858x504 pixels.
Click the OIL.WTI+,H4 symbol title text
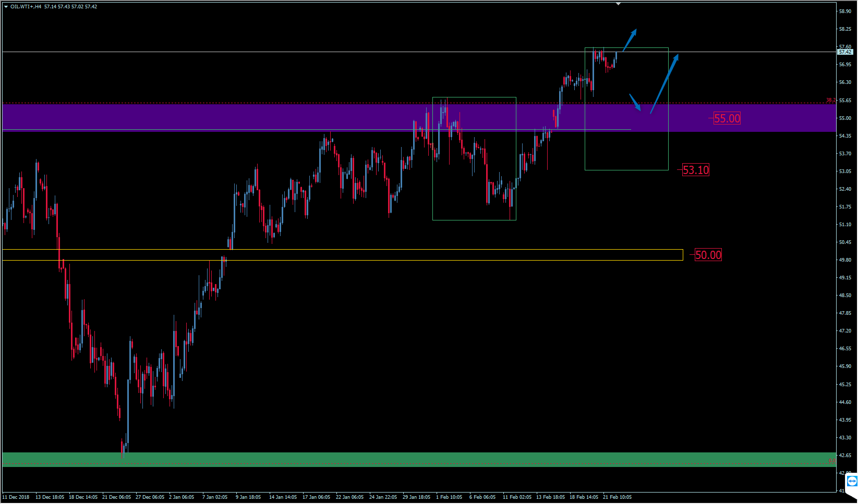(x=26, y=7)
